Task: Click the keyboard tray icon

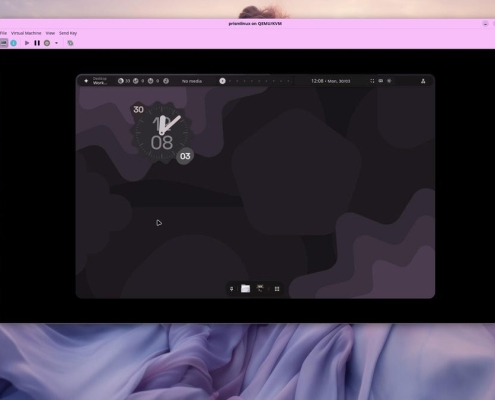Action: [381, 81]
